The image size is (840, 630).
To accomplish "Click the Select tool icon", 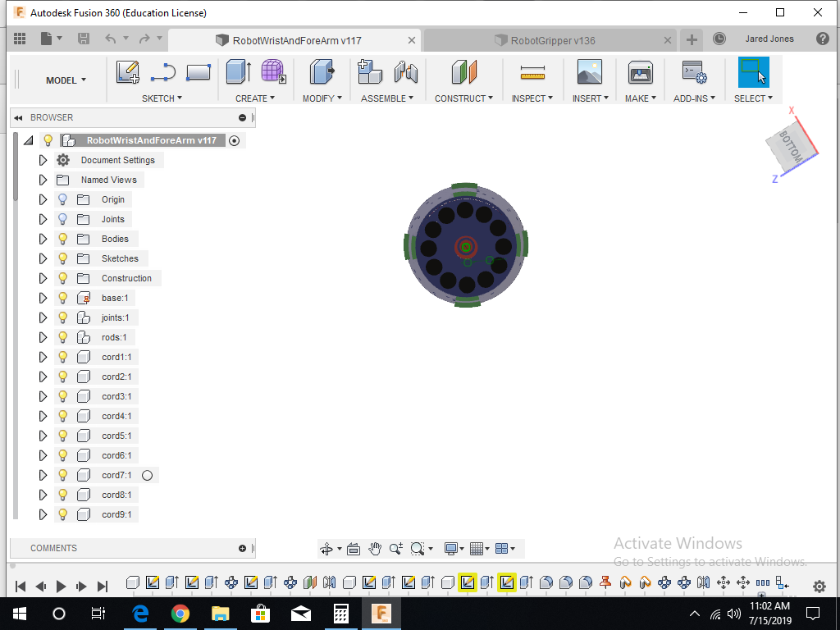I will pyautogui.click(x=753, y=72).
